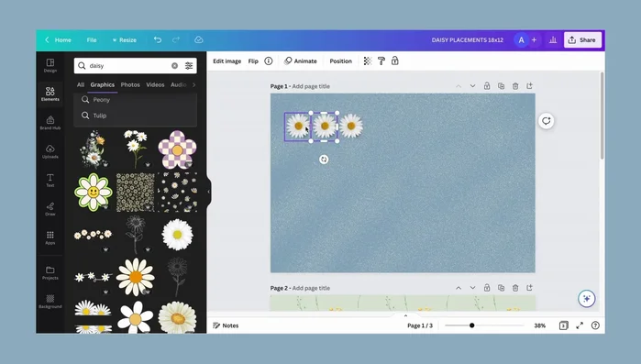Open the search filters icon
This screenshot has width=641, height=364.
(189, 65)
